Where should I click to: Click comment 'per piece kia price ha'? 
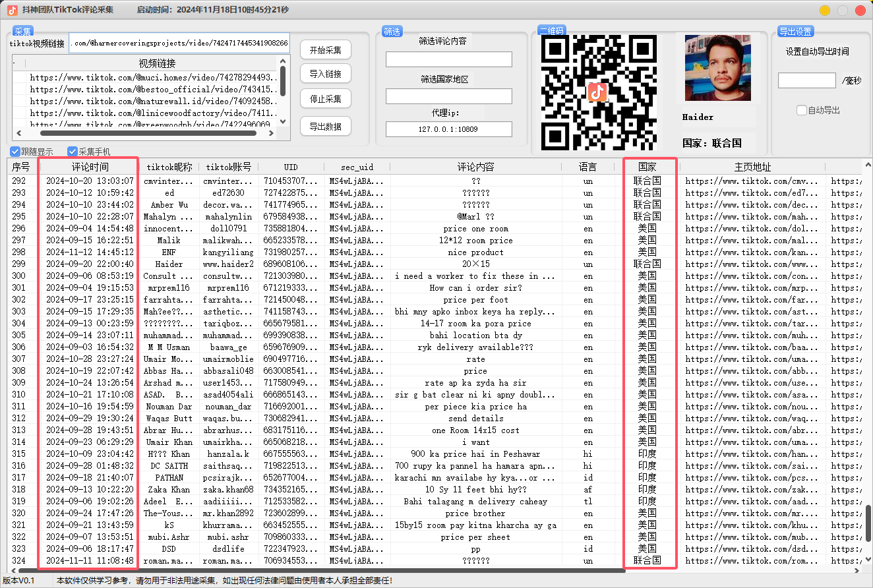[475, 406]
